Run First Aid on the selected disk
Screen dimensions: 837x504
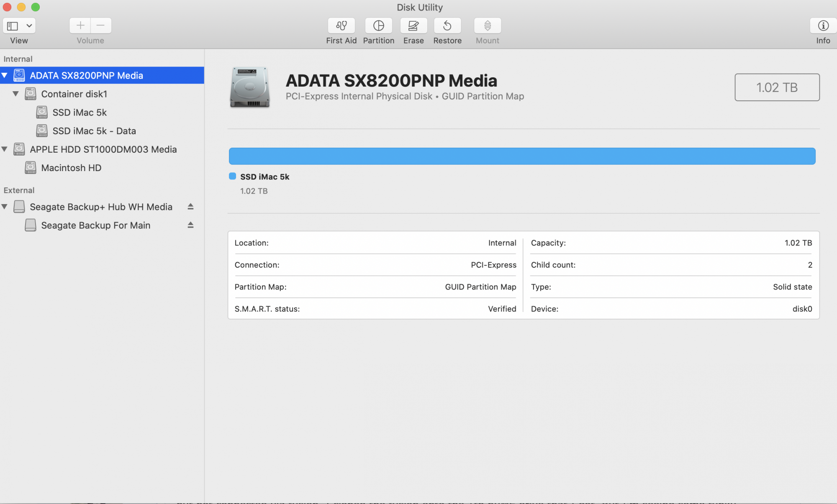point(341,26)
